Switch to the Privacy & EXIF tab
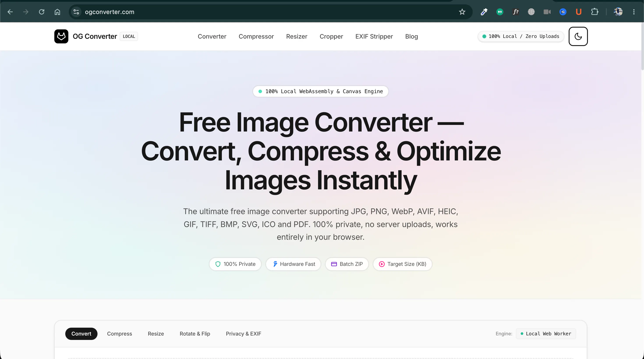644x359 pixels. tap(244, 334)
